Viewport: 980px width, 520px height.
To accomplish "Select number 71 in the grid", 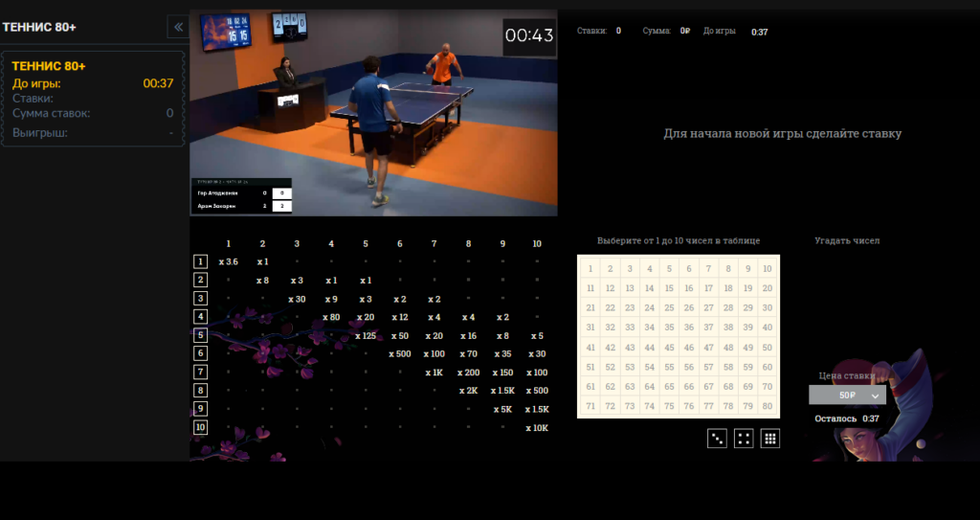I will [590, 406].
